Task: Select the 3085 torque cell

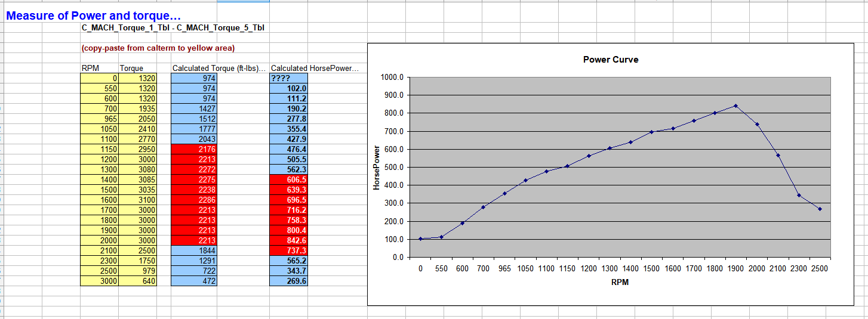Action: 137,179
